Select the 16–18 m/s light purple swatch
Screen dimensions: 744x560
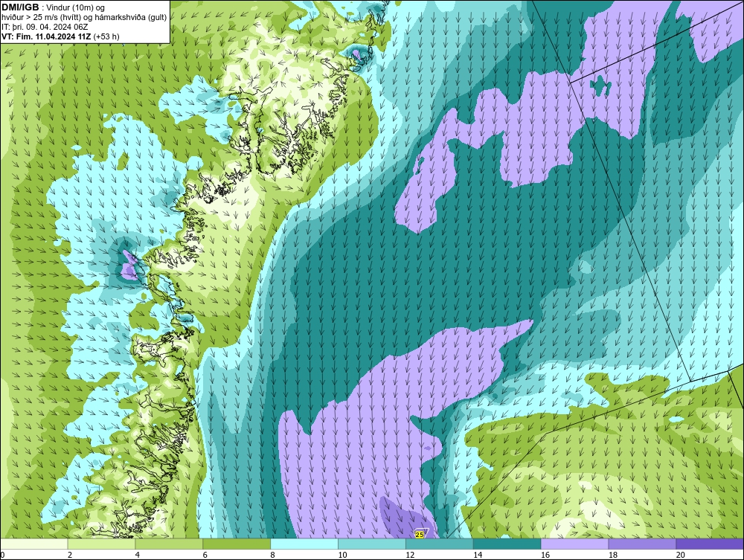tap(574, 544)
